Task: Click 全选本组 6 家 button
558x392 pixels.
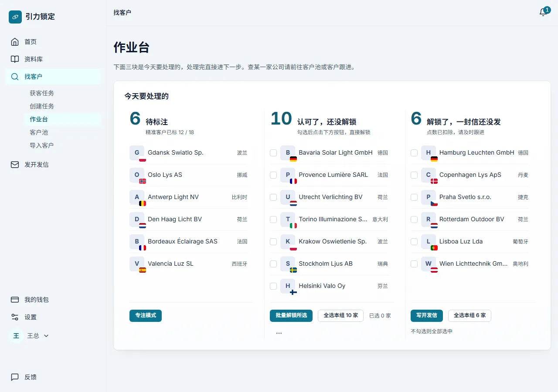Action: pos(470,316)
